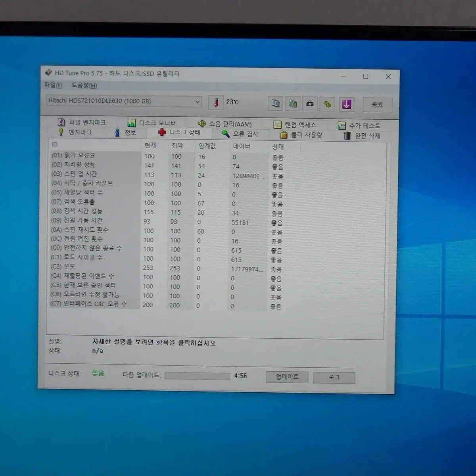Close the HD Tune Pro window

pyautogui.click(x=388, y=77)
